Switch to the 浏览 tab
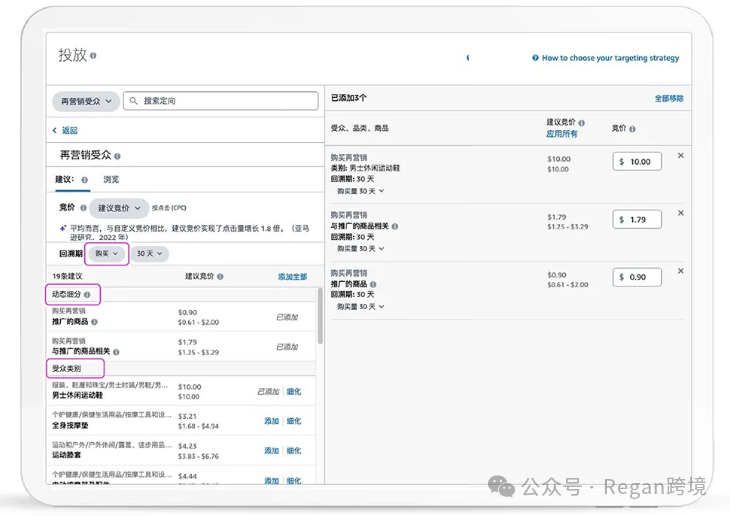Screen dimensions: 730x516 coord(111,180)
